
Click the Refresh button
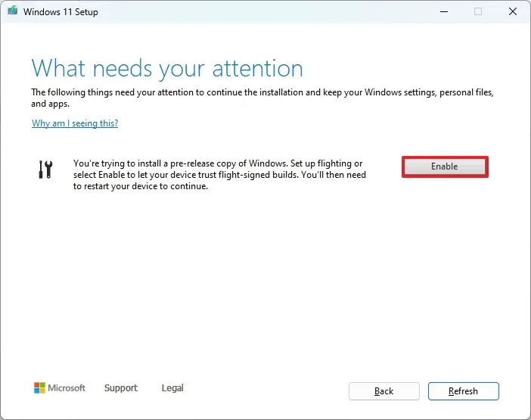[463, 391]
